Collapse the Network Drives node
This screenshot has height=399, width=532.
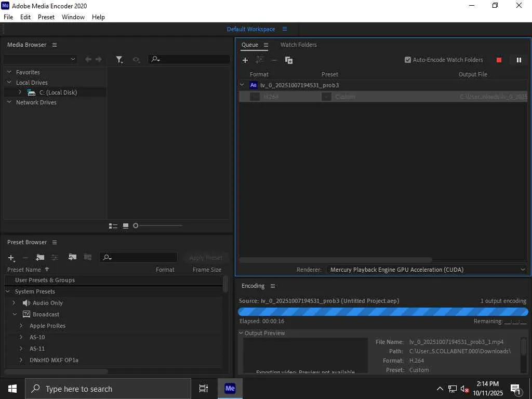[9, 102]
